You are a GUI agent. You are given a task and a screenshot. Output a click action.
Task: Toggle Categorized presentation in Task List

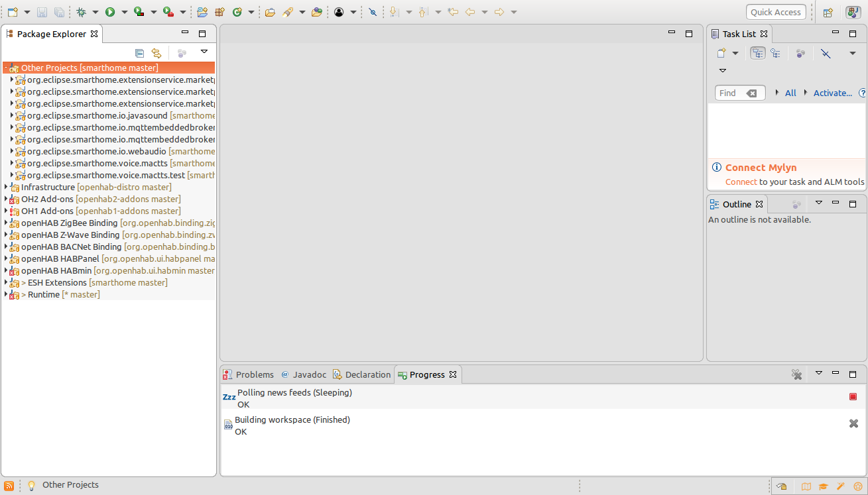click(758, 53)
